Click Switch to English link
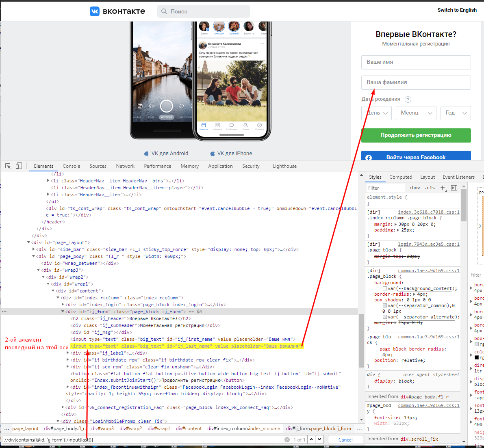484x448 pixels. [457, 10]
